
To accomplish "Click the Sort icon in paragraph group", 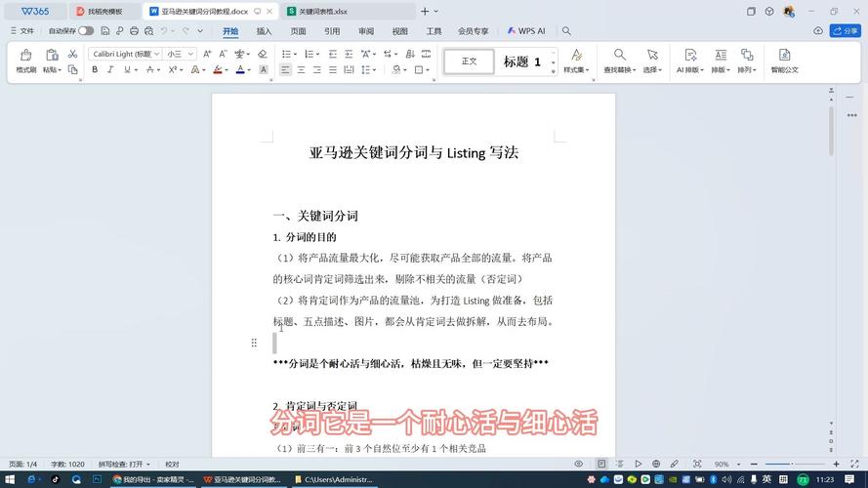I will coord(410,54).
